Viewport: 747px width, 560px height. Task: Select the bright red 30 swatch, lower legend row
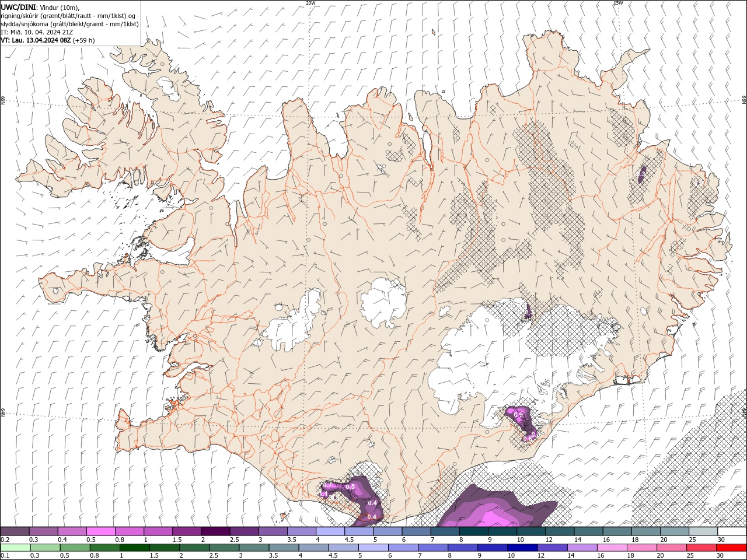(x=731, y=548)
